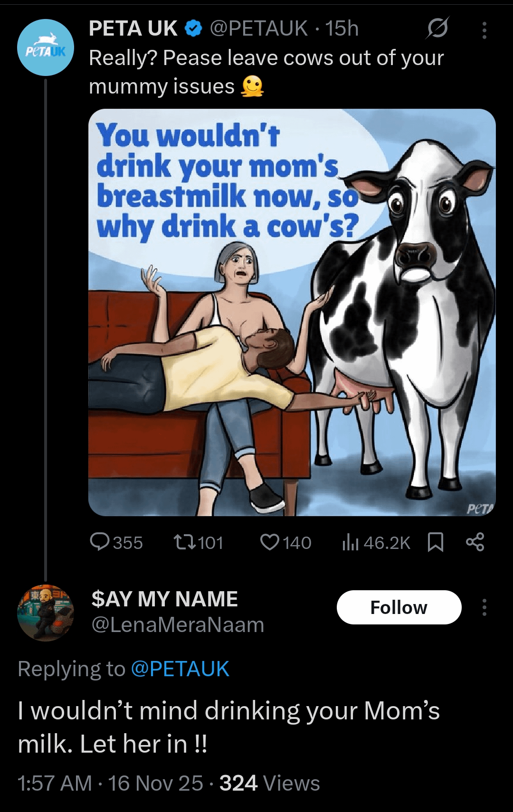Open PETA UK profile picture

[46, 47]
